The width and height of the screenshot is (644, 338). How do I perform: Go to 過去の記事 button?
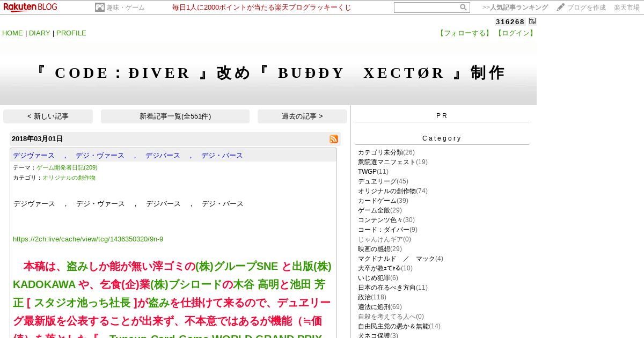tap(302, 116)
